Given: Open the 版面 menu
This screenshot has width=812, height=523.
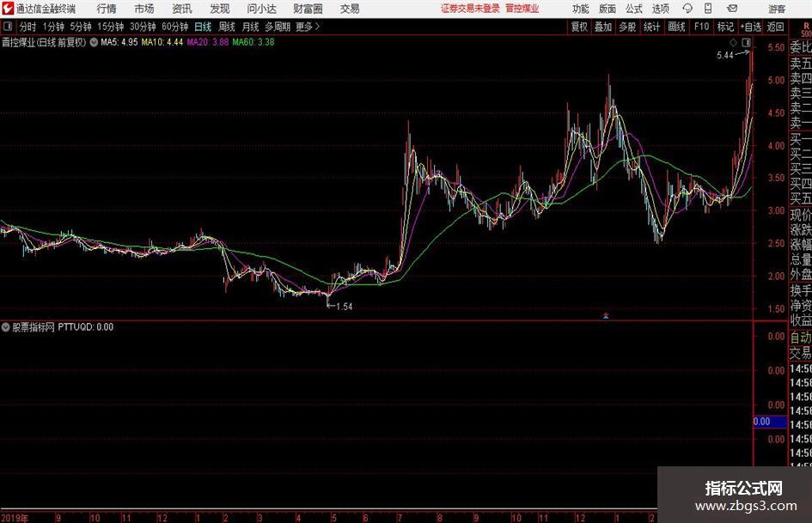Looking at the screenshot, I should (x=607, y=9).
